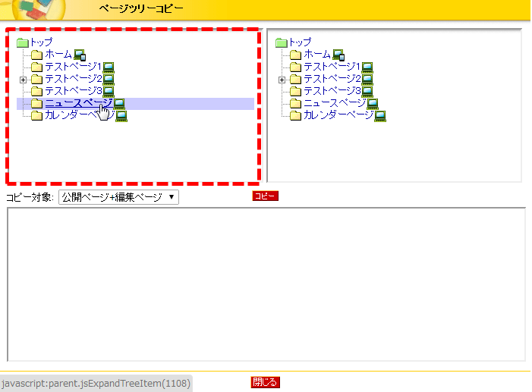532x392 pixels.
Task: Click テストページ3 monitor icon in right tree
Action: click(x=367, y=92)
